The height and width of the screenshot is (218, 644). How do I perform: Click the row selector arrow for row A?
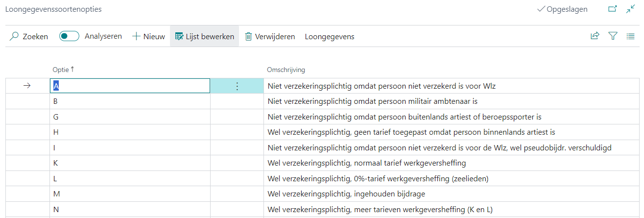pyautogui.click(x=27, y=86)
